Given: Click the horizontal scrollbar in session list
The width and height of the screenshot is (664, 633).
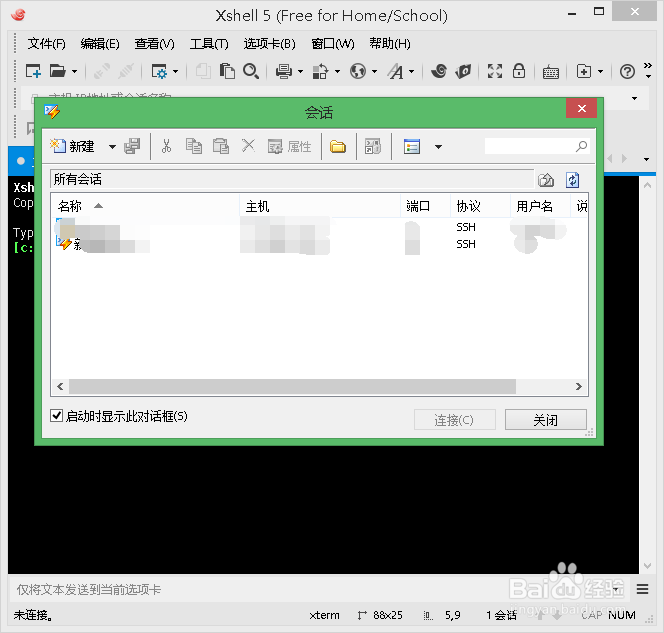Looking at the screenshot, I should point(292,387).
